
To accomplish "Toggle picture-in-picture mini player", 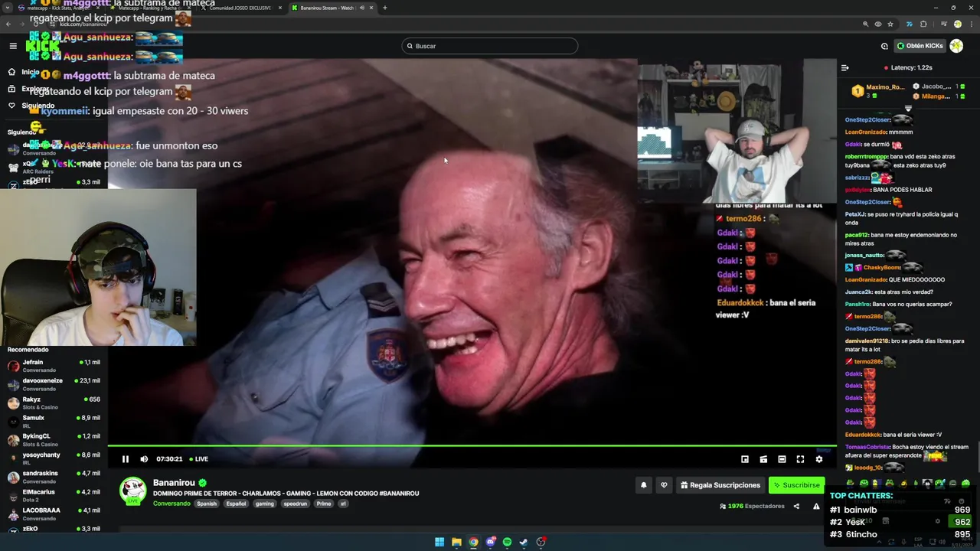I will pos(745,459).
